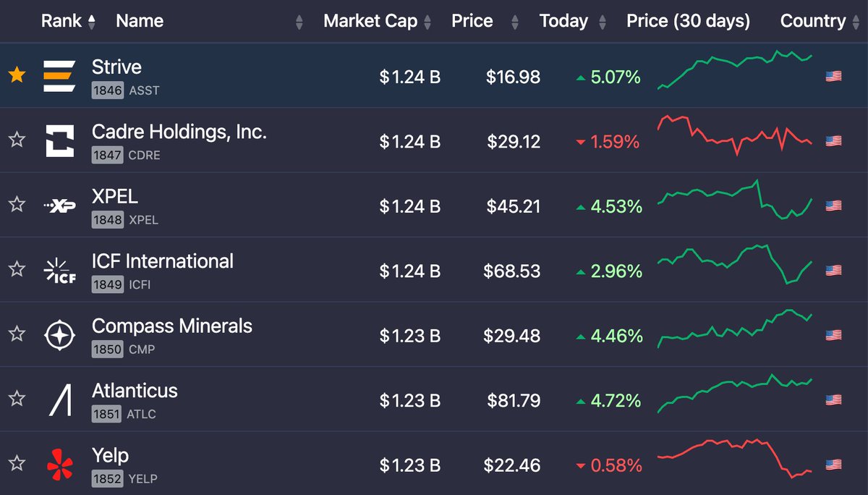The image size is (868, 495).
Task: Click the ICF International logo
Action: click(x=59, y=270)
